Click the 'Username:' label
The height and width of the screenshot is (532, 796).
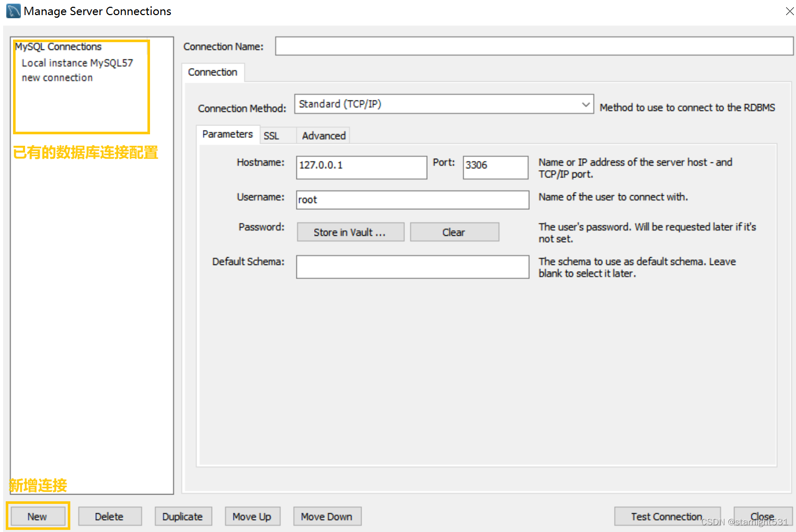click(x=260, y=197)
